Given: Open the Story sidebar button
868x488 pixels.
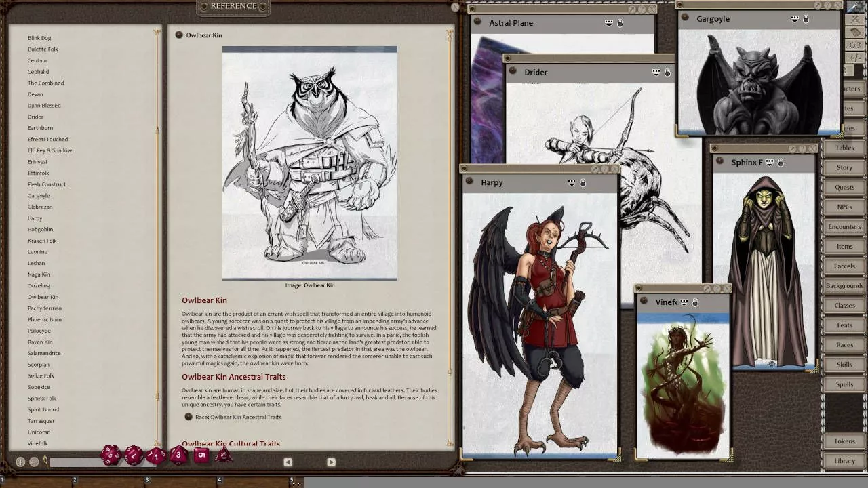Looking at the screenshot, I should pos(844,167).
